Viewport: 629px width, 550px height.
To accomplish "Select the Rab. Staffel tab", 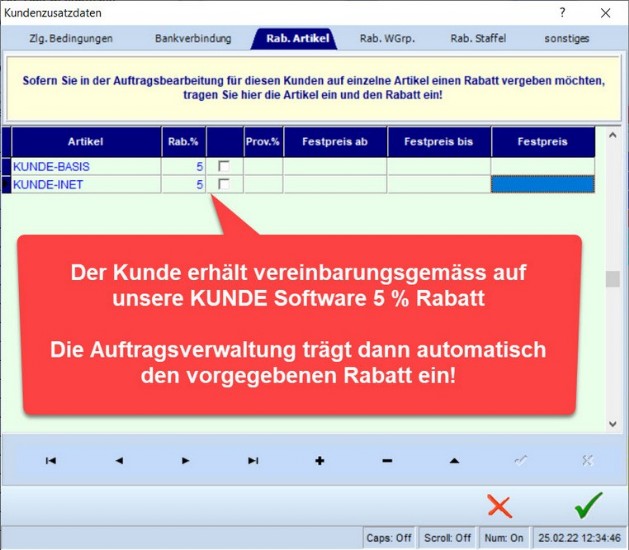I will tap(478, 38).
